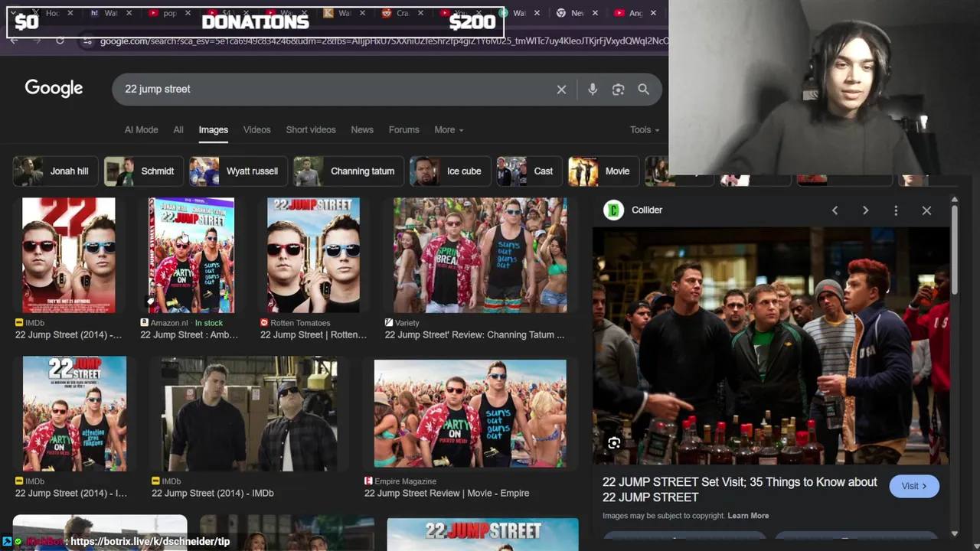
Task: Click '22 Jump Street : Amb...' Amazon link
Action: [189, 334]
